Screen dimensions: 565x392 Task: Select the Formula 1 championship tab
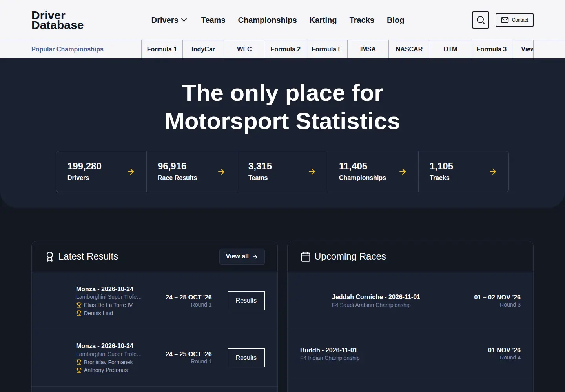pos(162,49)
